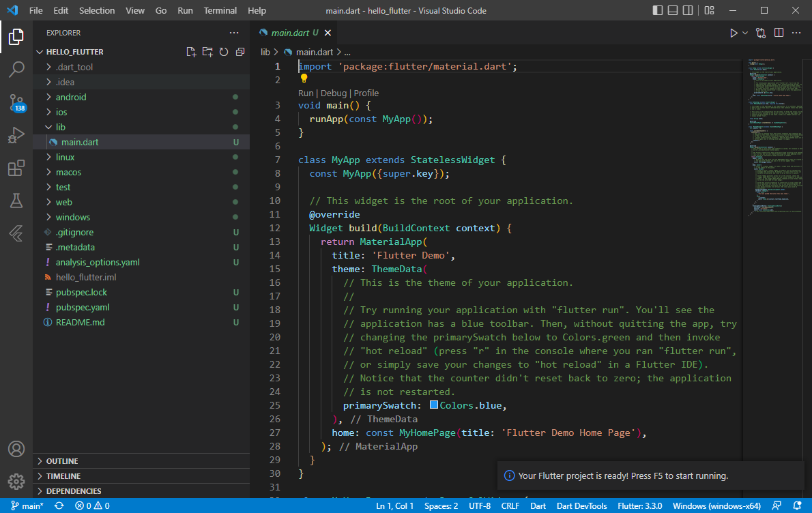Open the Go menu
812x513 pixels.
[x=161, y=10]
